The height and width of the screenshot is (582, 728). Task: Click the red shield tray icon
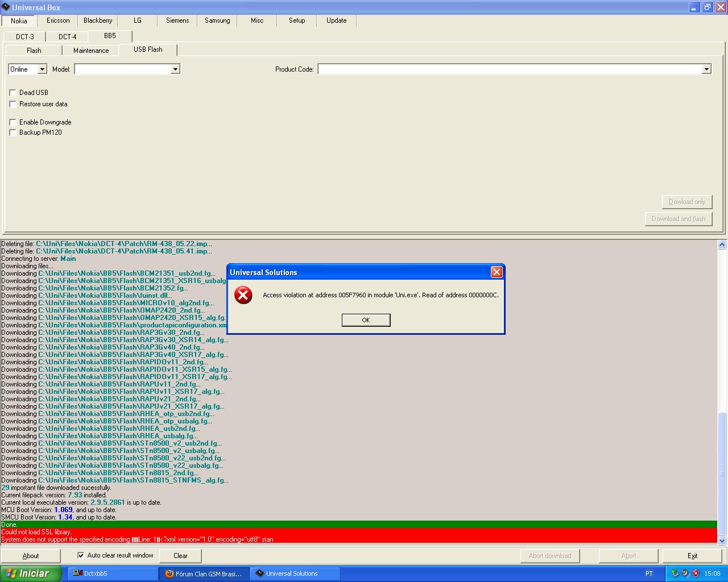coord(696,573)
